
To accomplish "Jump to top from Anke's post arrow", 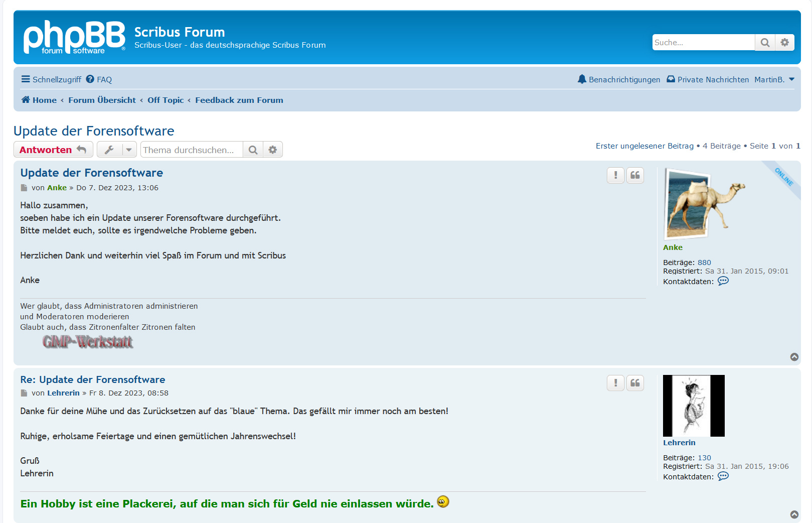I will click(794, 357).
